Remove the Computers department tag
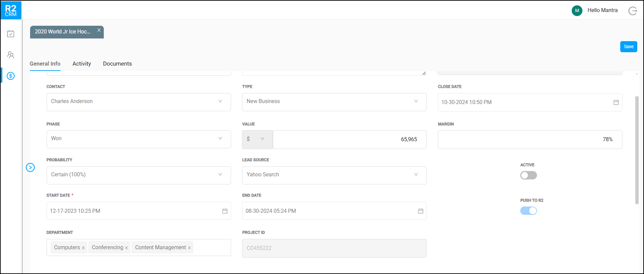This screenshot has width=644, height=274. [x=83, y=248]
